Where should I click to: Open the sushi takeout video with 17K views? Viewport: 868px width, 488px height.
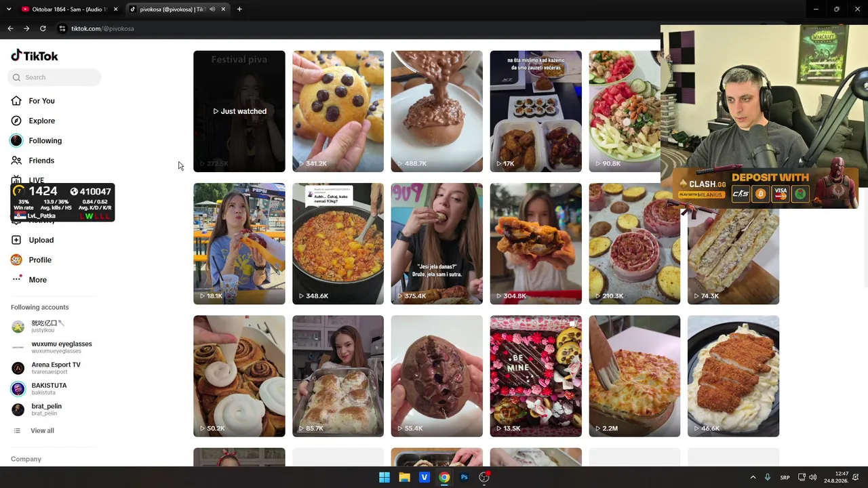(536, 111)
